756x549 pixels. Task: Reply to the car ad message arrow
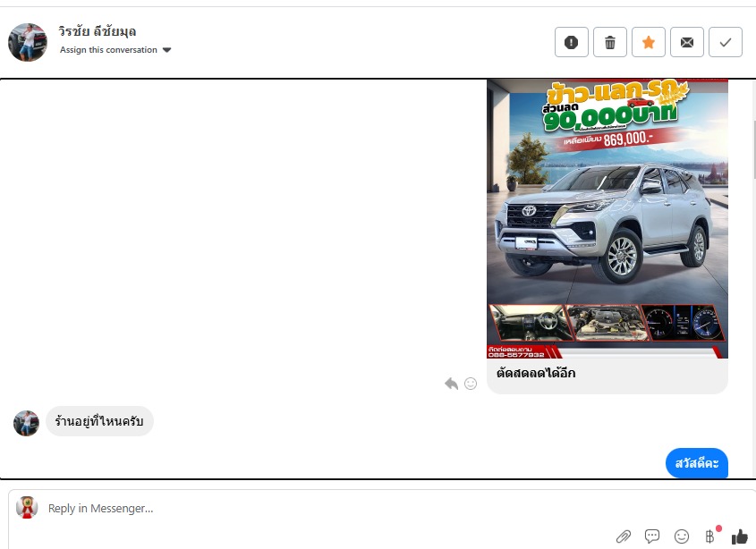pos(451,384)
